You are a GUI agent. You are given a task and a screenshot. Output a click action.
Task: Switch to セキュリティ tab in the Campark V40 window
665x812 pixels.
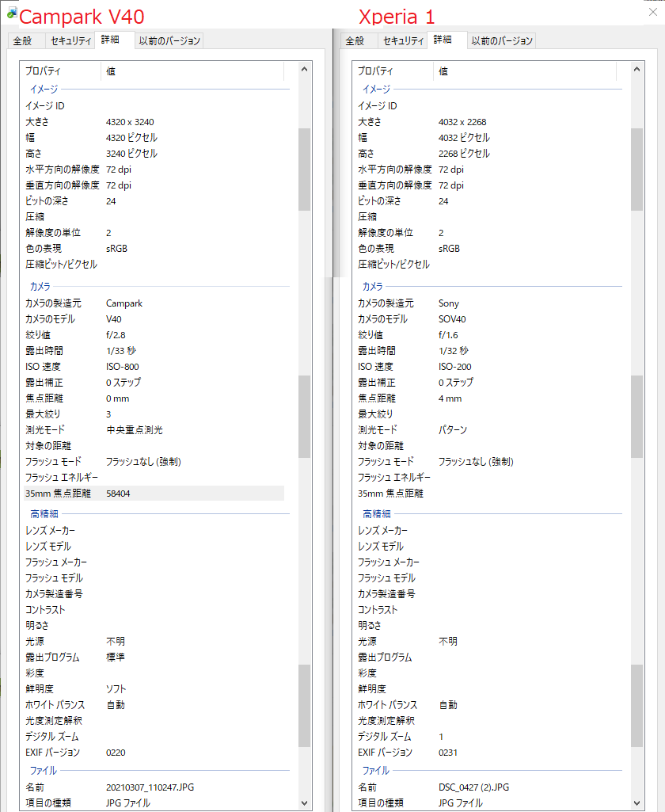69,41
